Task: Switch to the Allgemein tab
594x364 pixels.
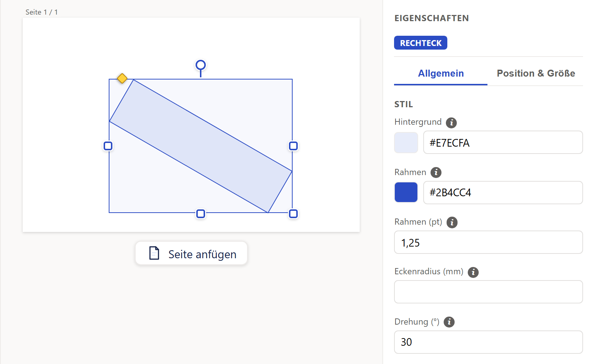Action: point(441,74)
